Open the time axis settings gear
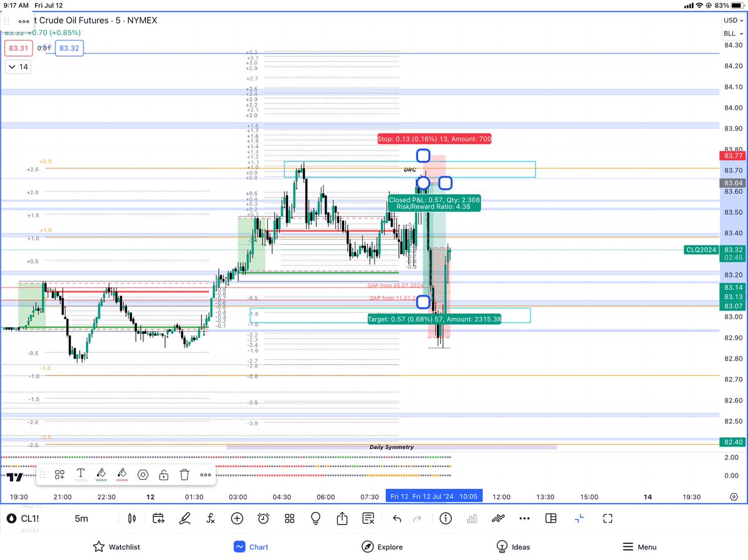748x560 pixels. click(734, 497)
